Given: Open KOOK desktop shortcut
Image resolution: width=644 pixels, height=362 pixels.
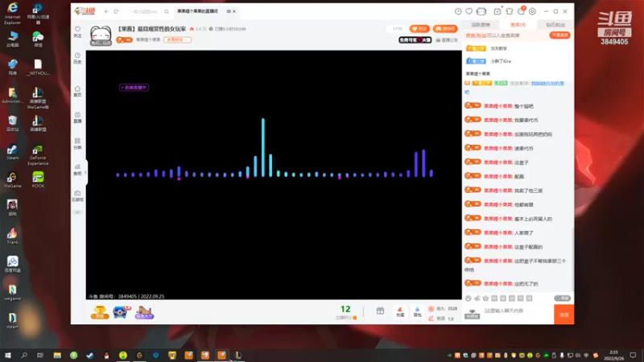Looking at the screenshot, I should tap(38, 179).
